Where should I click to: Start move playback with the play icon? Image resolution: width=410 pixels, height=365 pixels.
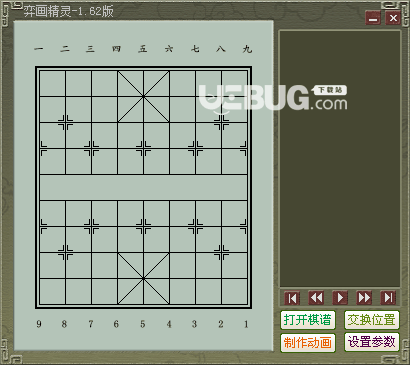[x=340, y=298]
